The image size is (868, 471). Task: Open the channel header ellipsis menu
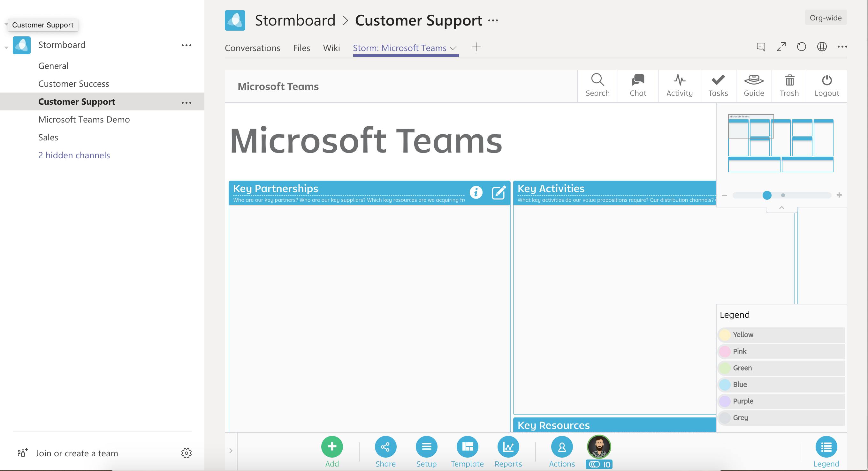[x=493, y=20]
